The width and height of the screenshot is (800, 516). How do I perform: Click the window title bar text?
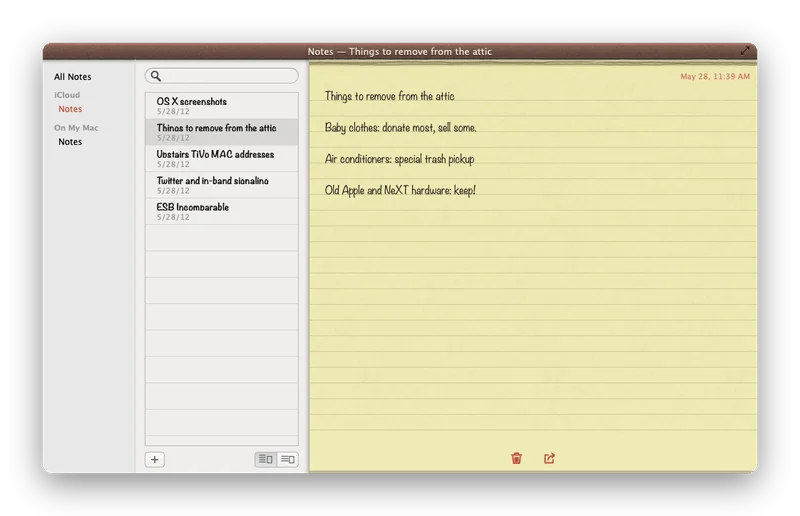click(x=399, y=51)
